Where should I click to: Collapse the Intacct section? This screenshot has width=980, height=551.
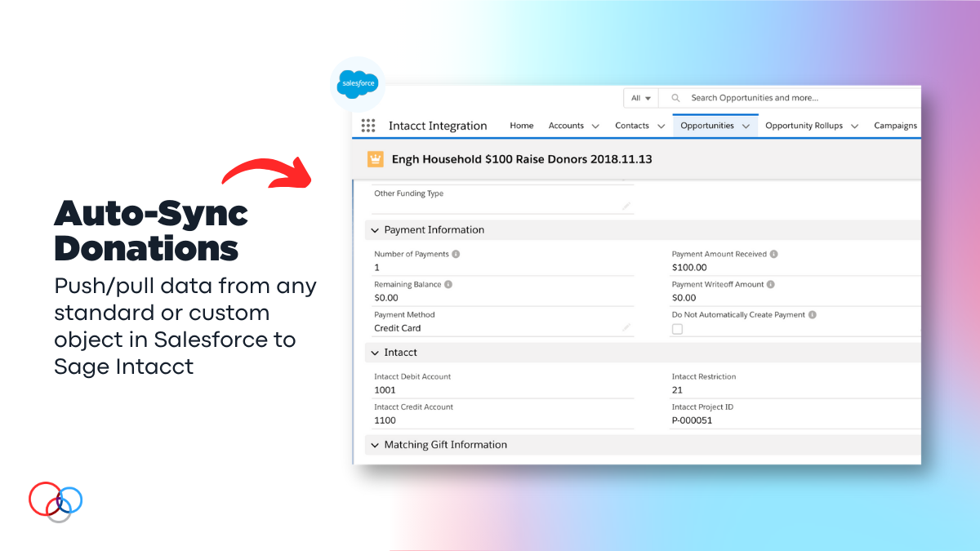click(x=375, y=353)
